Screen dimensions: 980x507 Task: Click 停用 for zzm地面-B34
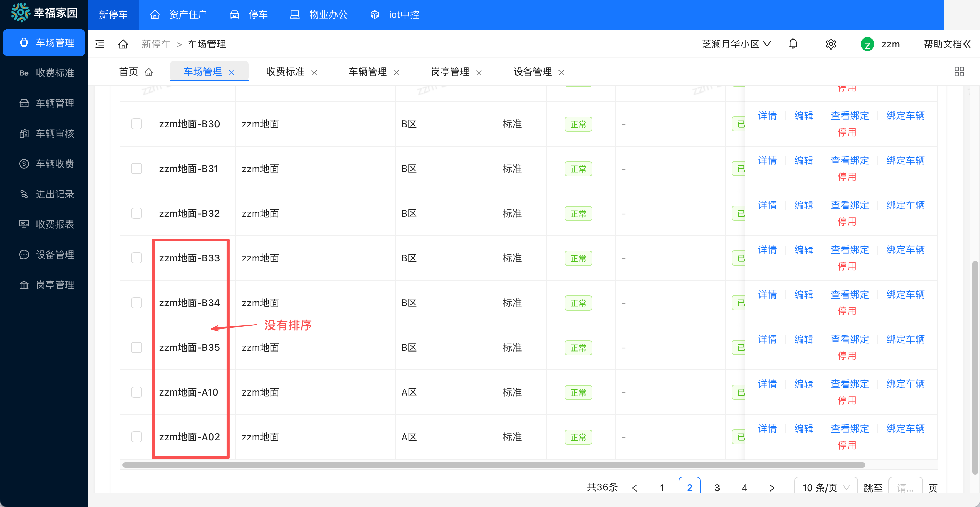pyautogui.click(x=847, y=311)
